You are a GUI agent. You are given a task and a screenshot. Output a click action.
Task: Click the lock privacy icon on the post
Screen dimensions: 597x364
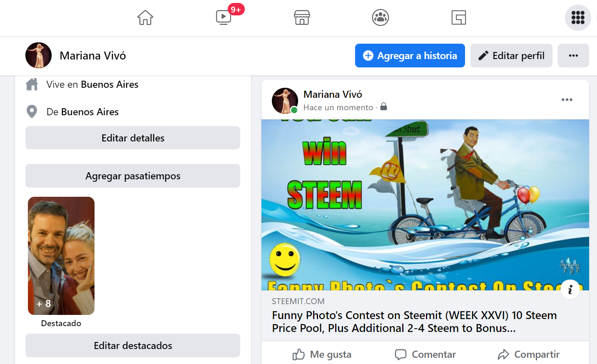(384, 106)
